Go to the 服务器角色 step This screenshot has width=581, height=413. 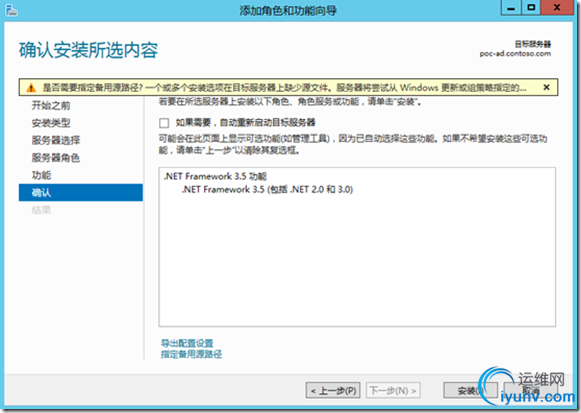[x=56, y=158]
